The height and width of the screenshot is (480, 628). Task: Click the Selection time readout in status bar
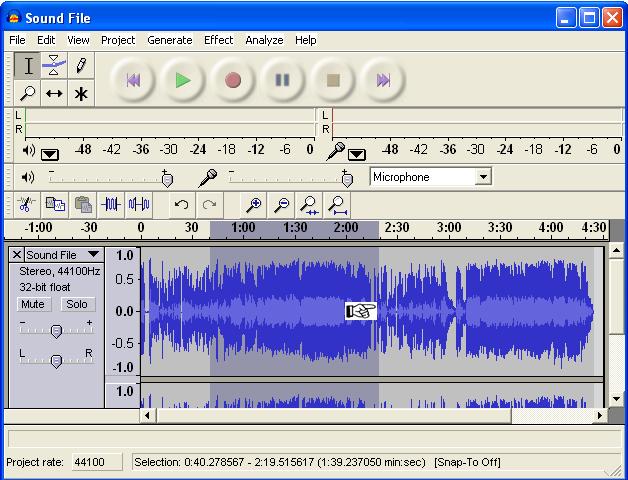point(280,462)
